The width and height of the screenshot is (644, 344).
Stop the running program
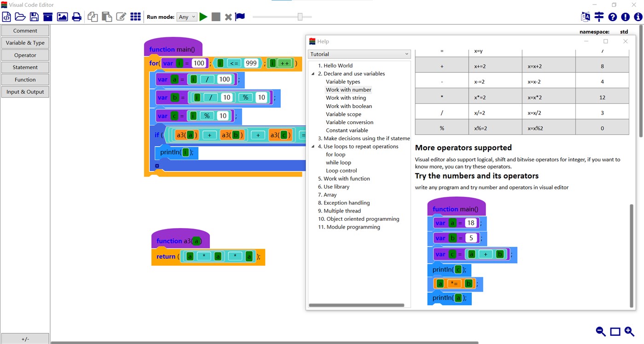(215, 17)
